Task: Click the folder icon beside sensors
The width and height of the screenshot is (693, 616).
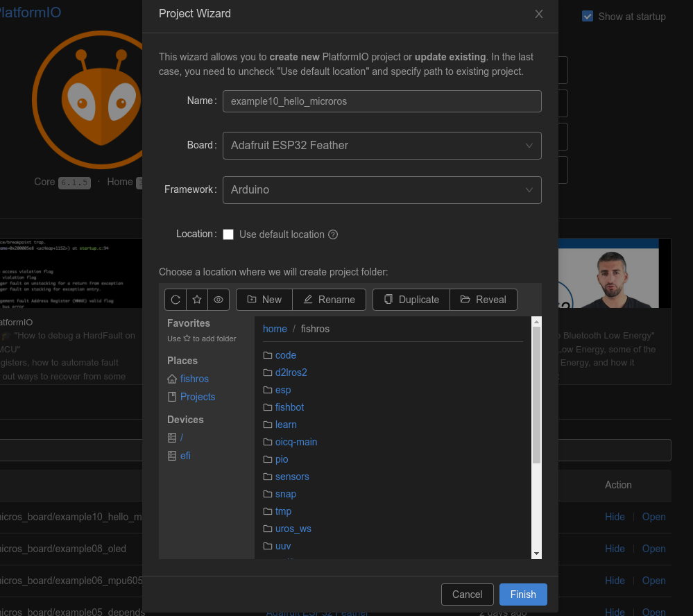Action: (x=268, y=477)
